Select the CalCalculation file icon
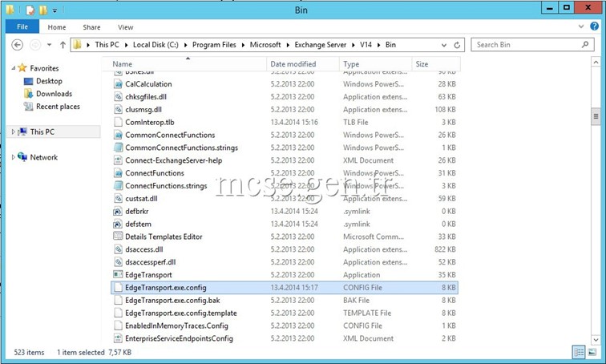The image size is (606, 364). click(x=118, y=84)
